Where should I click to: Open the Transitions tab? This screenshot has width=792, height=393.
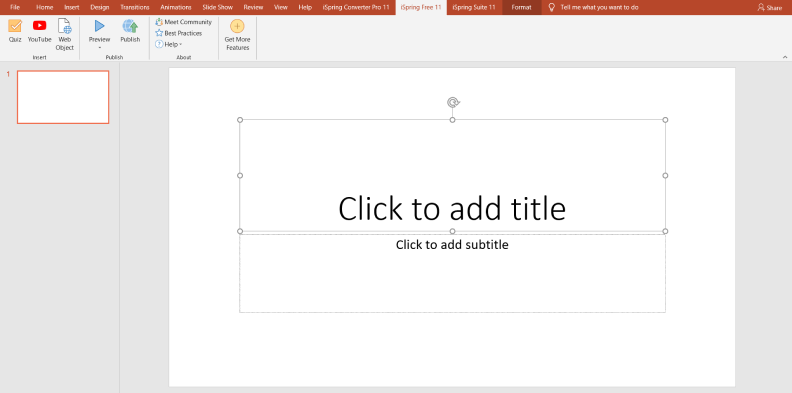click(x=135, y=8)
